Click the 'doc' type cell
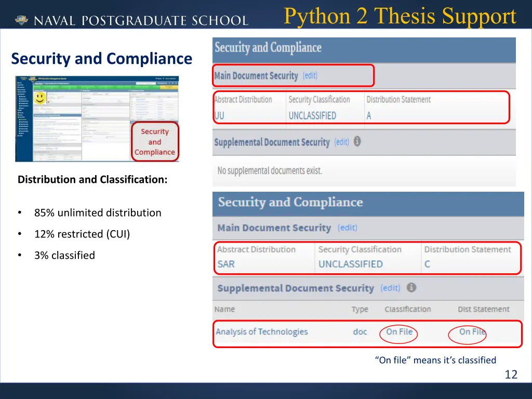Viewport: 532px width, 399px height. click(360, 331)
